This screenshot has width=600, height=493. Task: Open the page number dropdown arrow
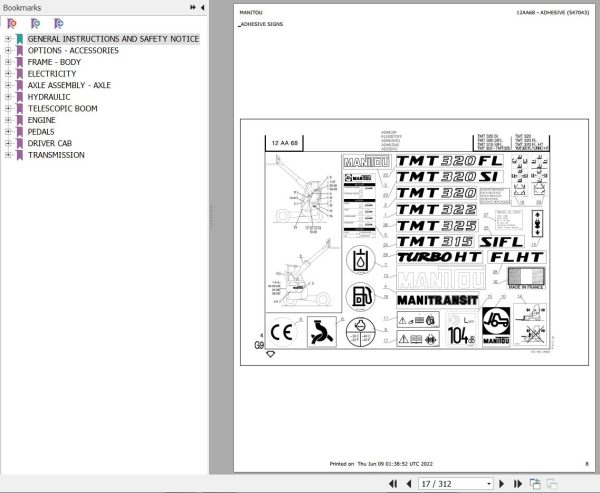coord(489,484)
